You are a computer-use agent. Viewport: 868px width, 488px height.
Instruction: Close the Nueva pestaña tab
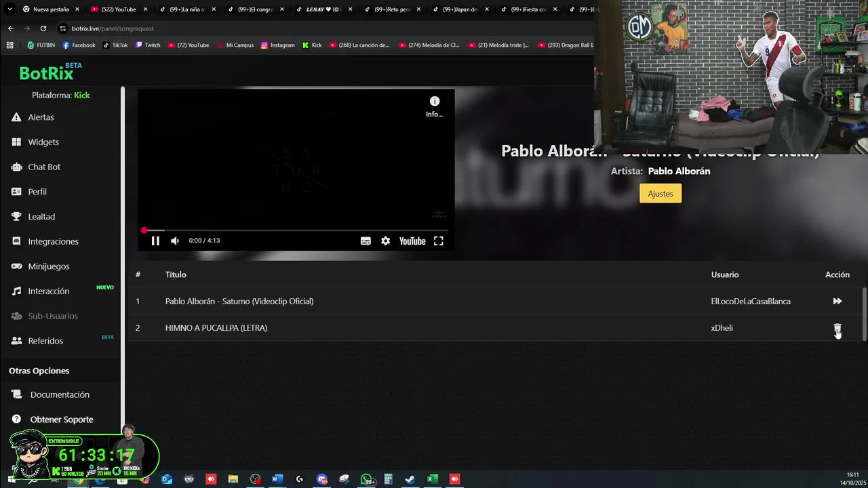pos(77,9)
